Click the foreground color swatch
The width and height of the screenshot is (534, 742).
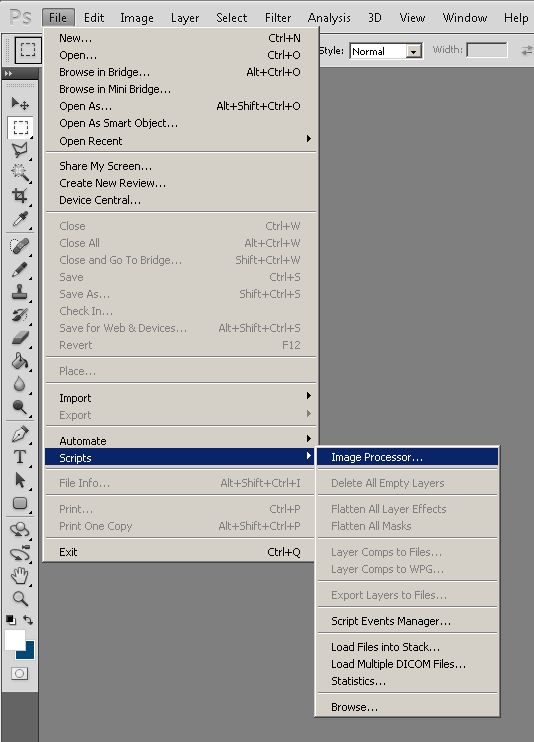pos(14,640)
